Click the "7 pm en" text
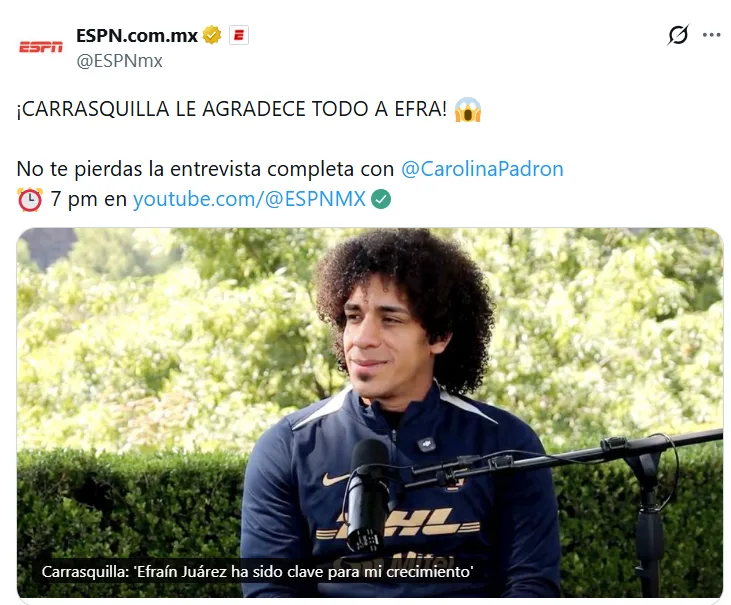Viewport: 731px width, 605px height. pyautogui.click(x=89, y=199)
